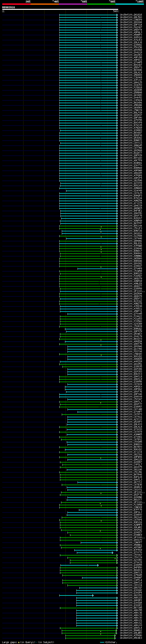Click the UniRef100_Q41951 label
This screenshot has height=644, width=146.
131,364
